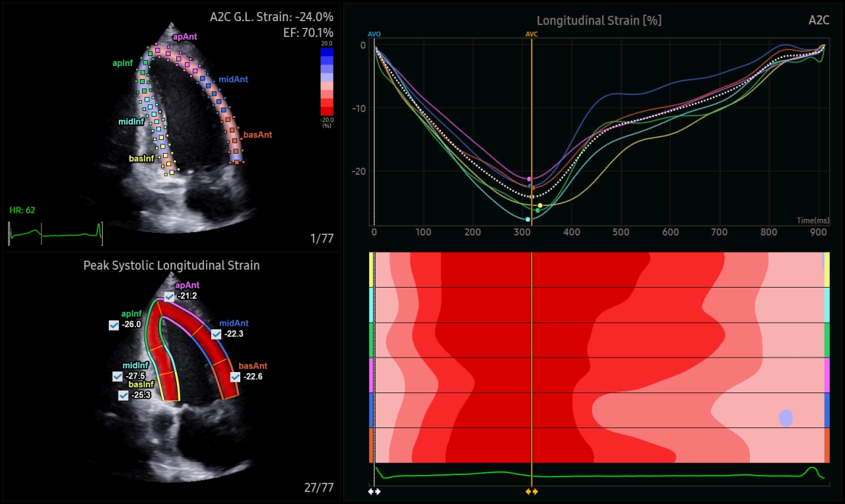Click the strain color scale bar
The width and height of the screenshot is (845, 504).
point(327,82)
